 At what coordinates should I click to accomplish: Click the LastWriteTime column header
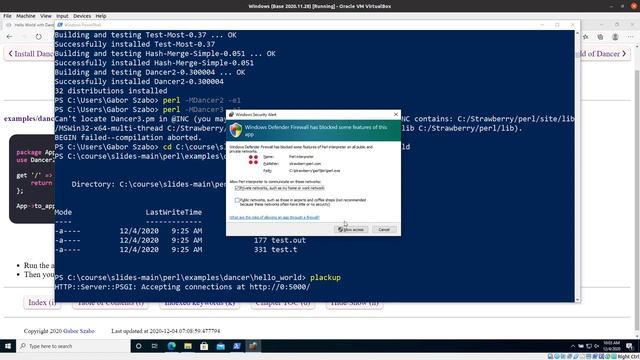click(x=174, y=212)
